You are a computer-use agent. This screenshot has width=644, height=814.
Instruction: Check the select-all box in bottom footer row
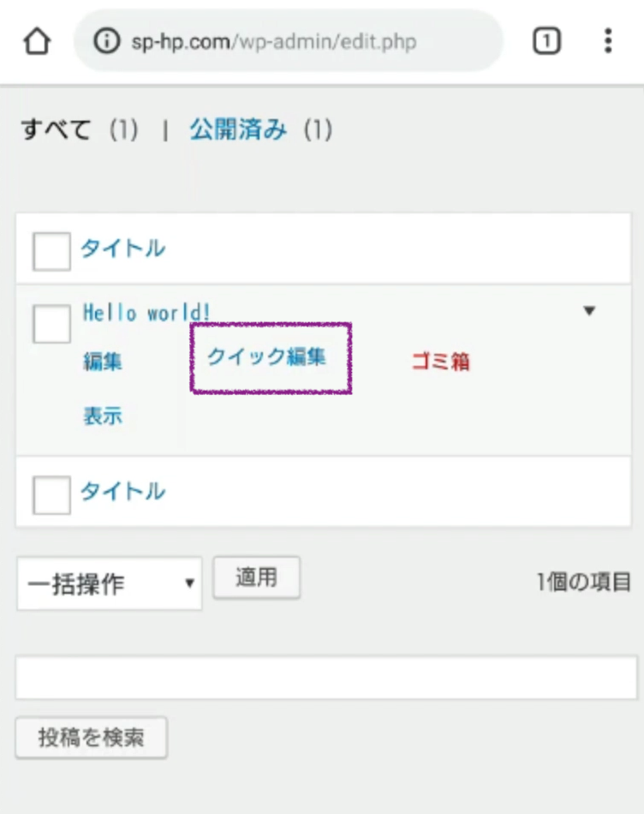coord(51,494)
